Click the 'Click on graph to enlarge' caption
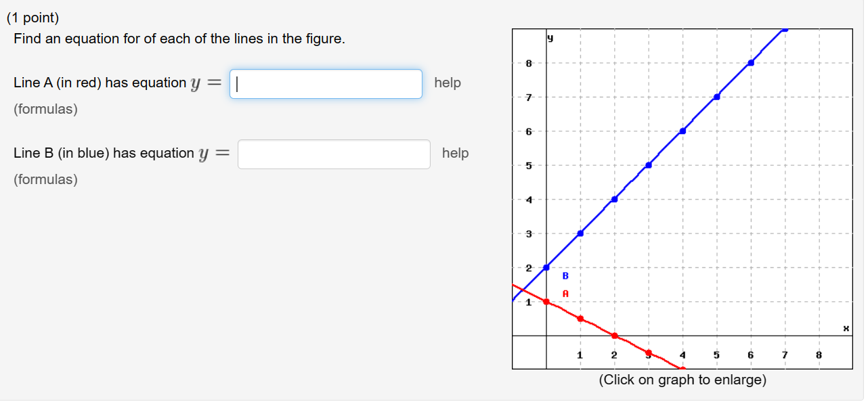This screenshot has width=868, height=404. point(682,380)
